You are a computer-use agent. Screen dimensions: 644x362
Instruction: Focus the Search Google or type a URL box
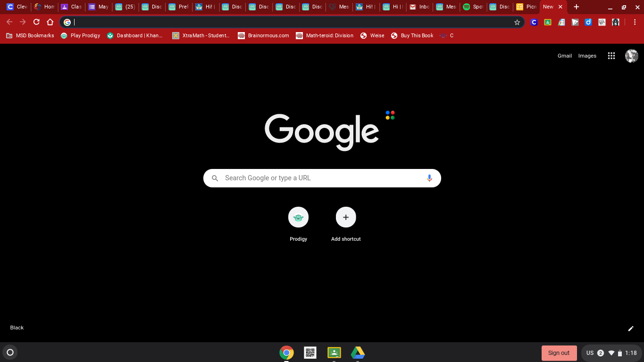pos(322,178)
